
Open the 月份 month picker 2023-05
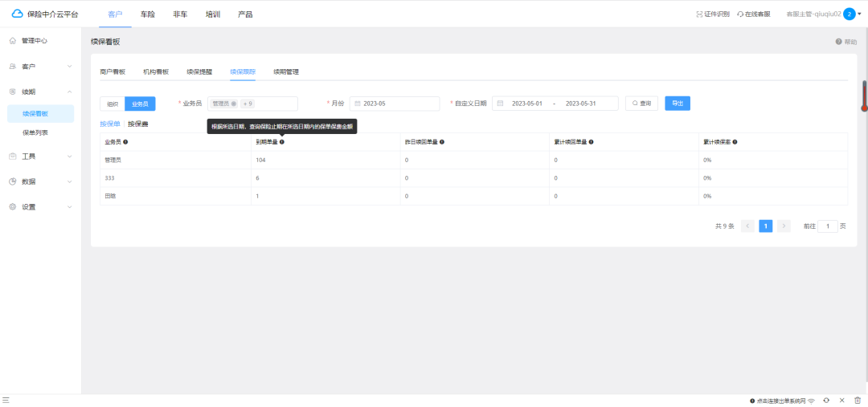pos(395,104)
